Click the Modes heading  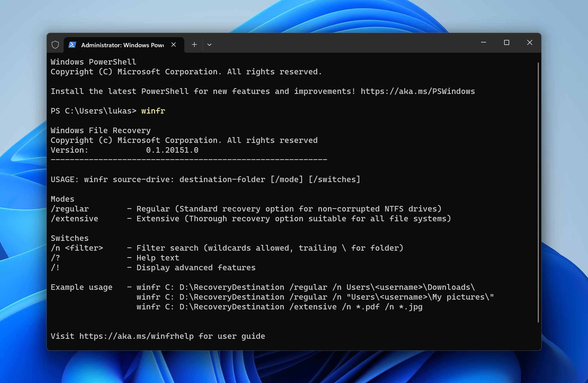point(63,199)
